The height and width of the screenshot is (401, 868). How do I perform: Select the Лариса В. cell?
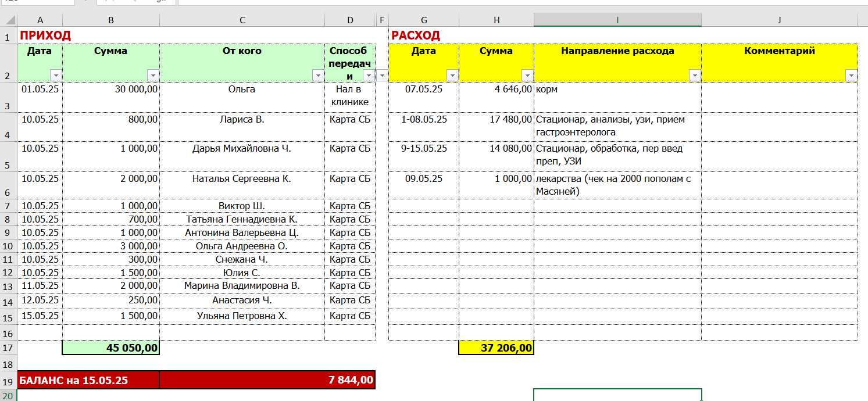click(x=242, y=127)
